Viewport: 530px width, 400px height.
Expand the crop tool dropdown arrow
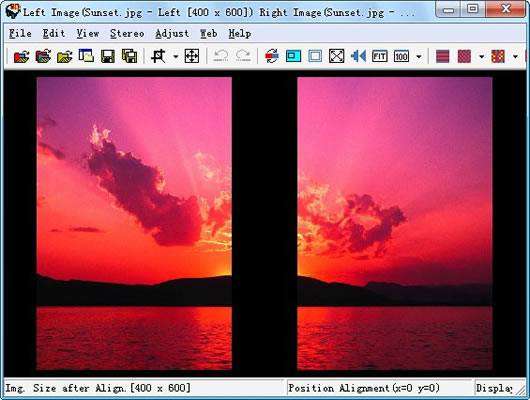coord(176,56)
